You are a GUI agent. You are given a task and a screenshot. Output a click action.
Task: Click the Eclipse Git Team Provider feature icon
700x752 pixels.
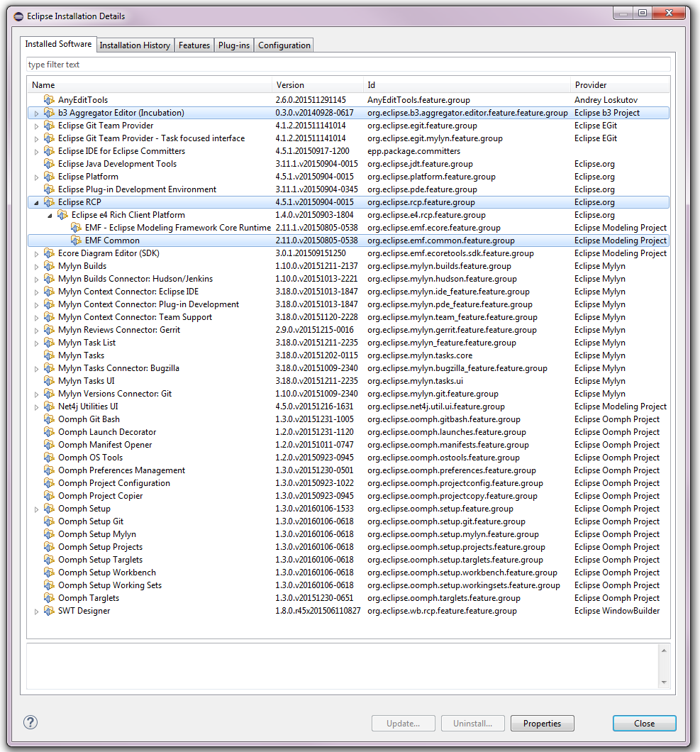click(49, 125)
